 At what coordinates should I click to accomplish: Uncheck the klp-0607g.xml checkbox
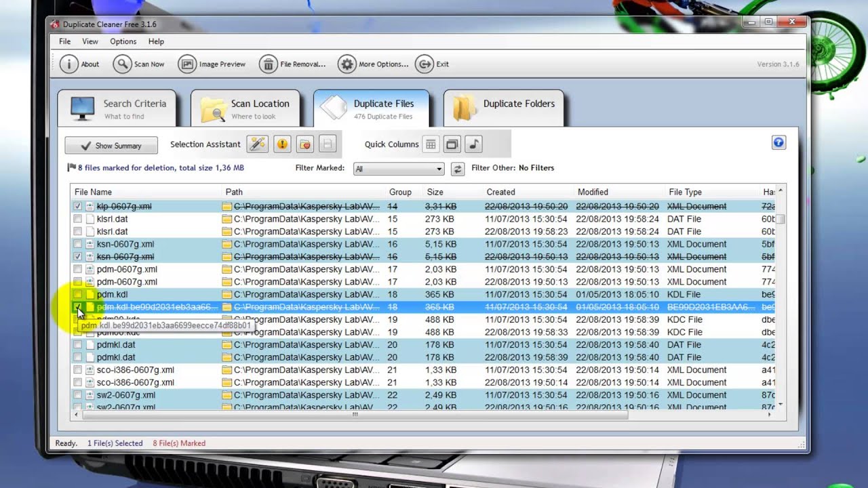coord(78,206)
